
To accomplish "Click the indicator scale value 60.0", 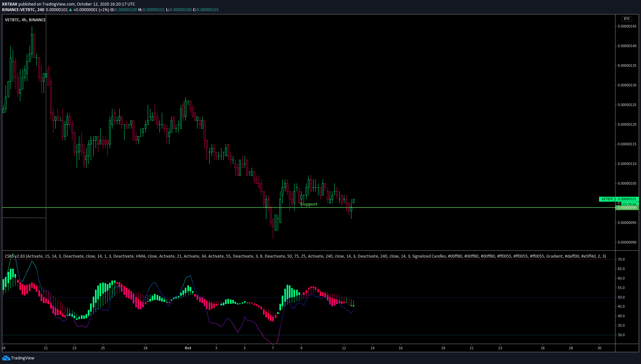I will pyautogui.click(x=621, y=278).
